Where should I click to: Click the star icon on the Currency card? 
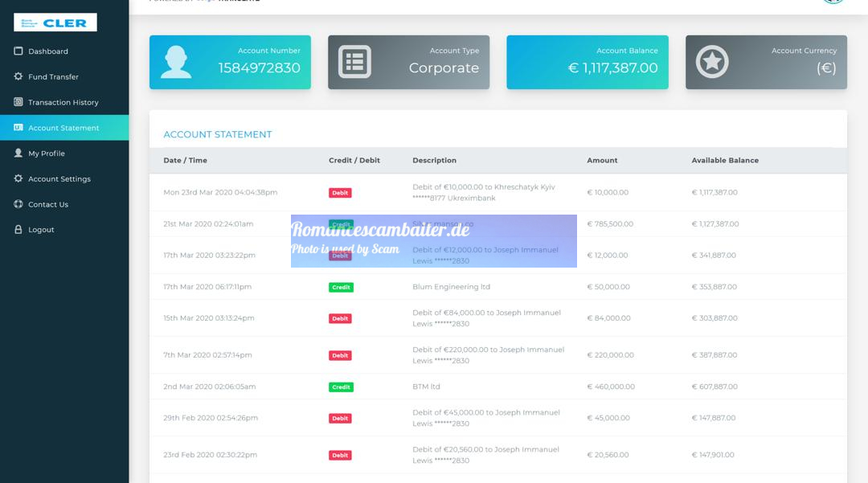712,61
